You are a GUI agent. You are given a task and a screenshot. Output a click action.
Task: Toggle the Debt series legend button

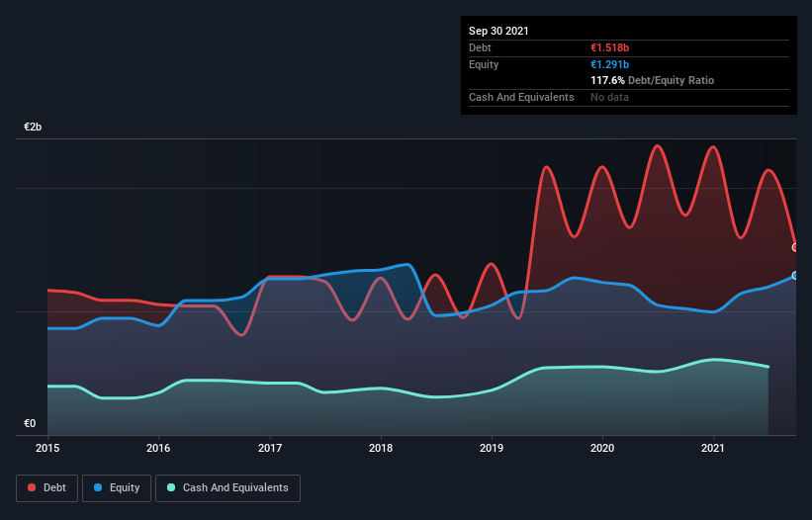pyautogui.click(x=46, y=488)
